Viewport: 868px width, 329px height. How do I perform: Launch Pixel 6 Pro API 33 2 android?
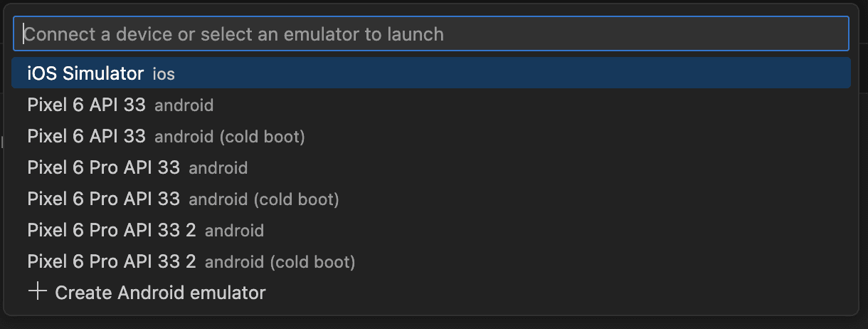112,230
